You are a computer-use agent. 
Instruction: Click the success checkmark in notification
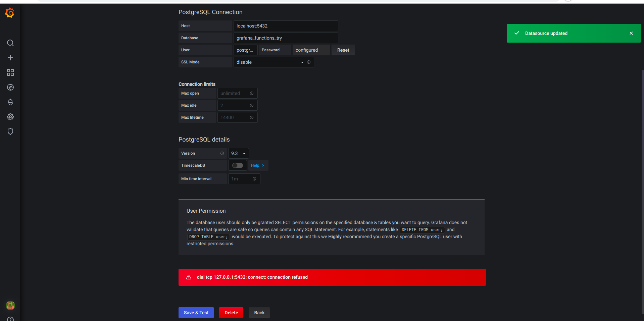[517, 33]
